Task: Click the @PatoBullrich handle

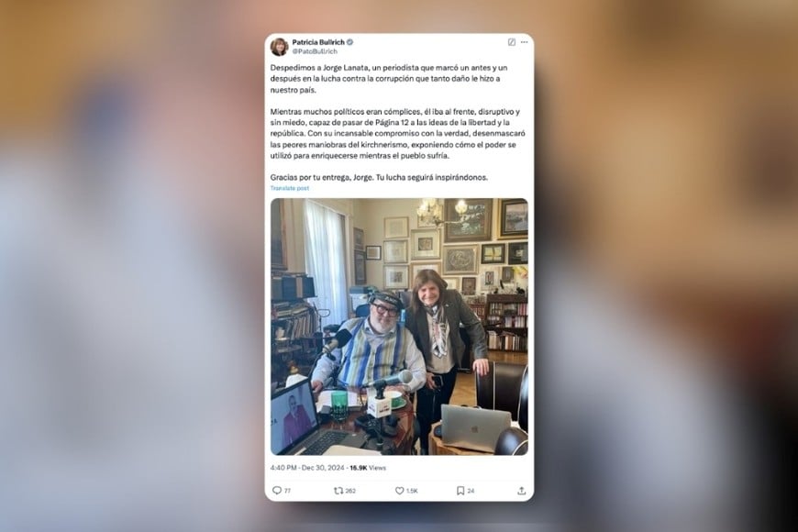Action: (x=315, y=51)
